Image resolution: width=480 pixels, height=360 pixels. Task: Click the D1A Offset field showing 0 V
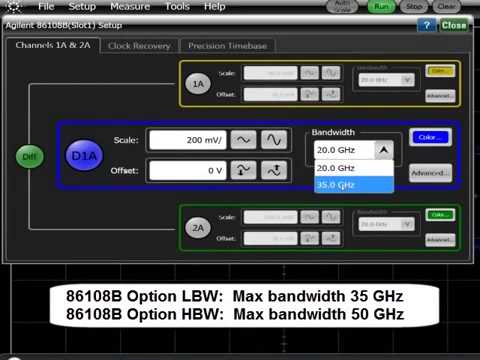(188, 171)
